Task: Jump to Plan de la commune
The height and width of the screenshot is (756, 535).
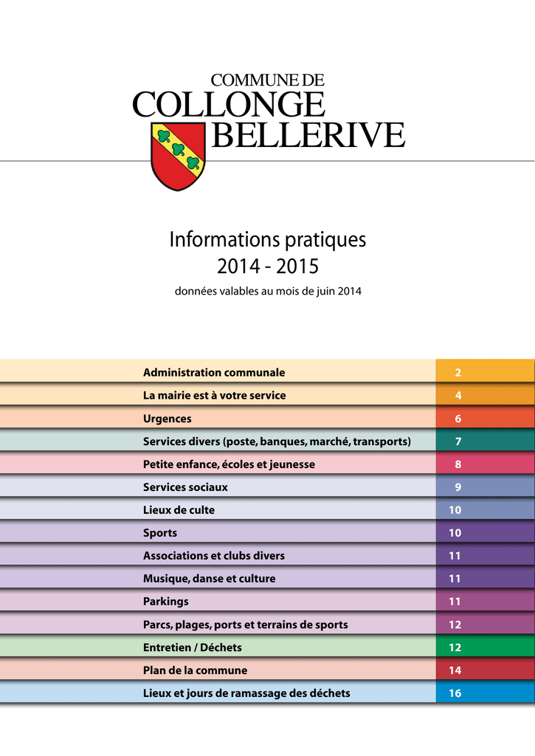Action: pyautogui.click(x=196, y=670)
